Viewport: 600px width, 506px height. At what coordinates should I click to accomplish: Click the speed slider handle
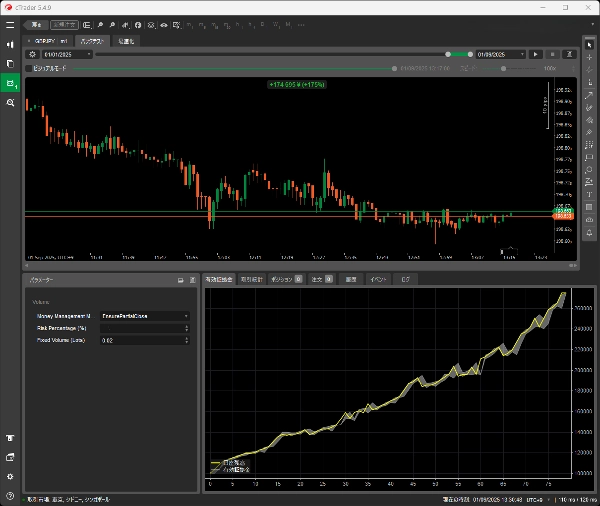coord(504,69)
